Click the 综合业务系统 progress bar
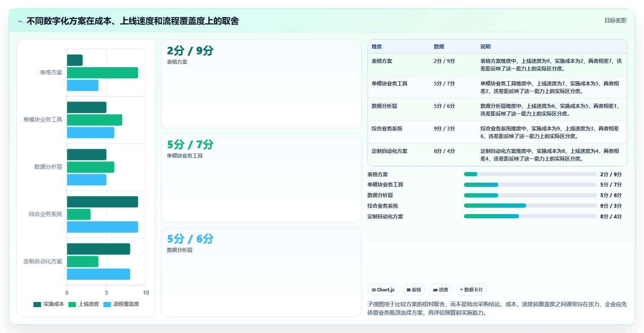This screenshot has width=644, height=333. (530, 206)
